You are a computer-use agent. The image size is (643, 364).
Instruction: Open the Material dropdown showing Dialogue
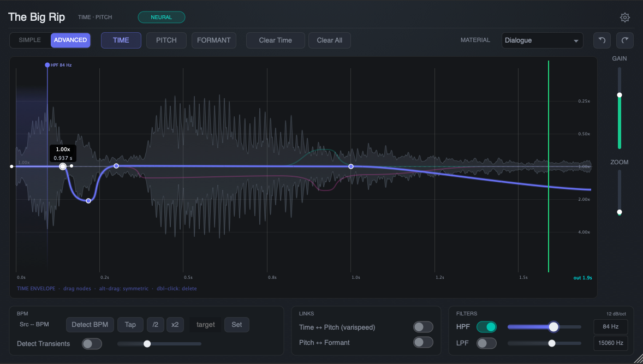pos(542,40)
